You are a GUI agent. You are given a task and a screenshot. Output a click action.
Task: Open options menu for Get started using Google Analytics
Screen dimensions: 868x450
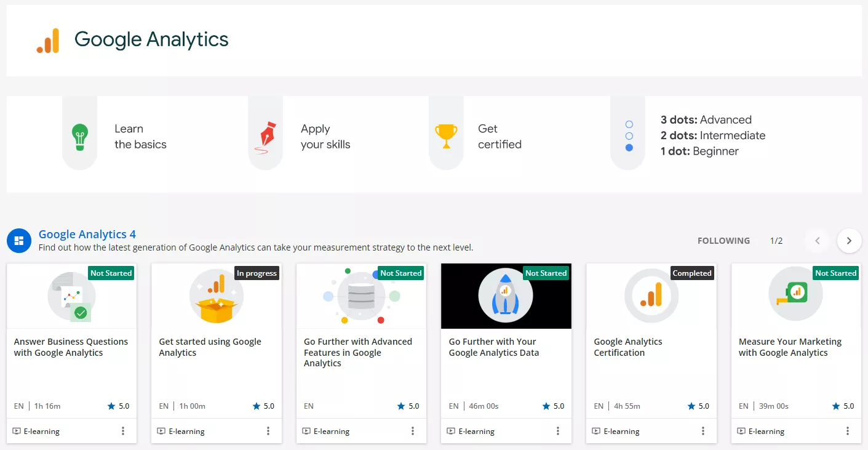[x=268, y=431]
